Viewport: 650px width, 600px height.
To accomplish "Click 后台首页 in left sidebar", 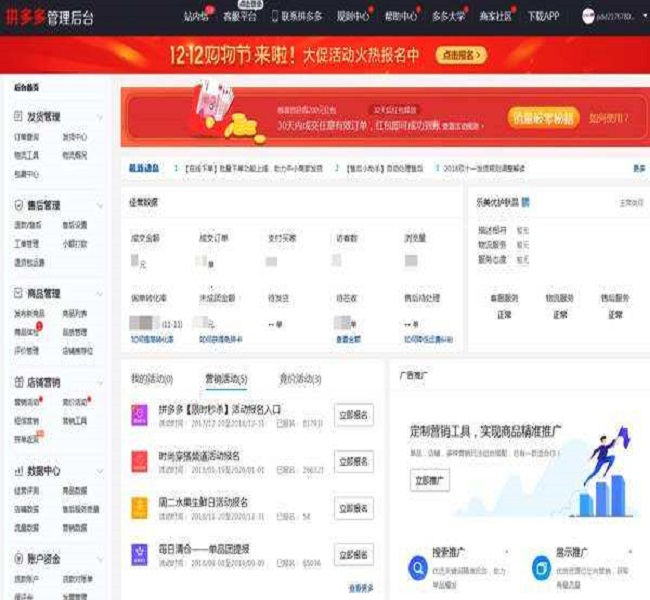I will tap(27, 87).
